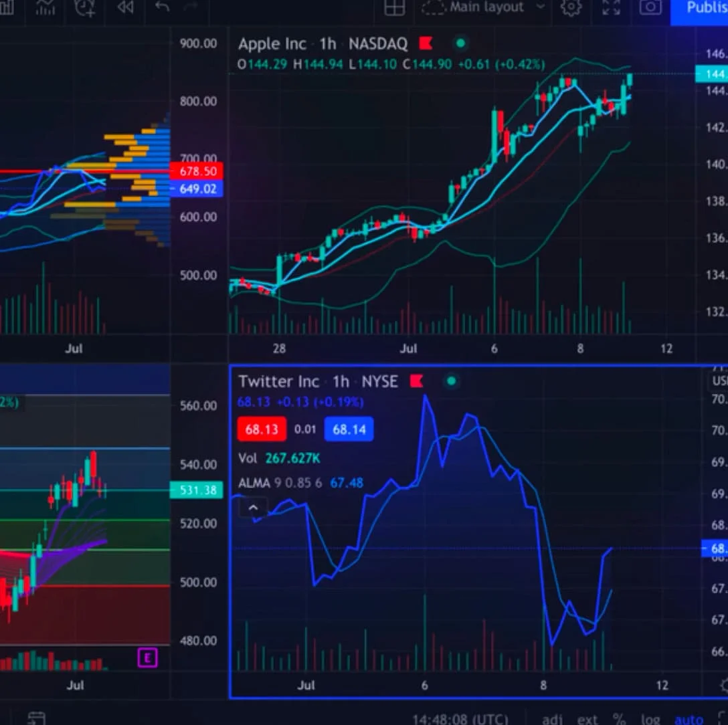728x725 pixels.
Task: Take a chart snapshot with camera icon
Action: (650, 7)
